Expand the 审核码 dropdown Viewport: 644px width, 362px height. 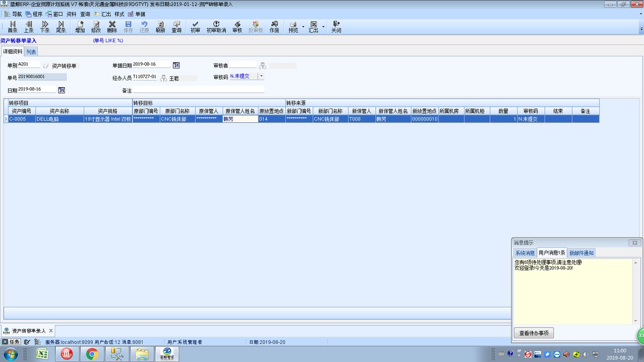tap(261, 76)
